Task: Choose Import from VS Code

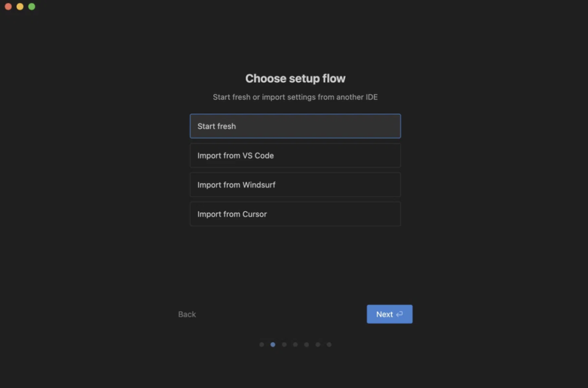Action: pos(295,156)
